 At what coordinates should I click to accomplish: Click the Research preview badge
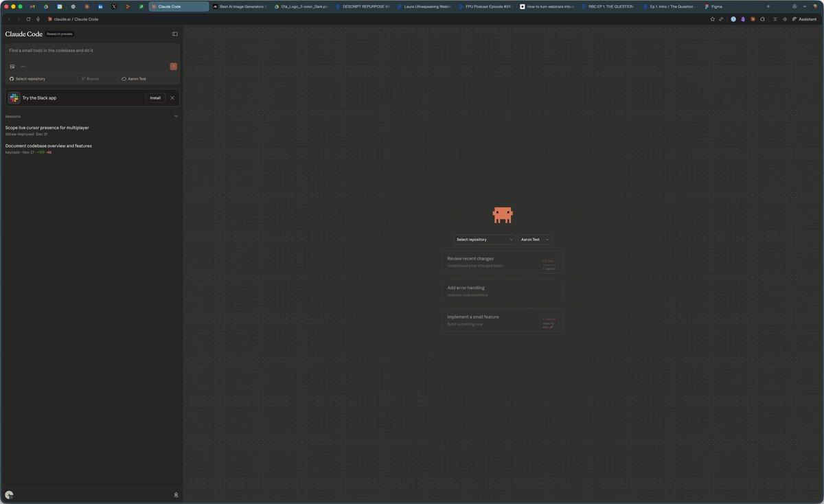tap(60, 34)
